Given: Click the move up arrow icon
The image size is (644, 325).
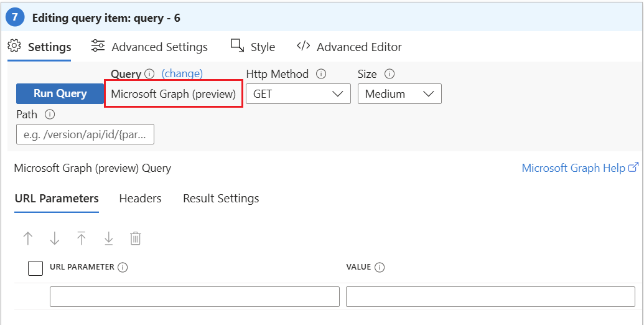Looking at the screenshot, I should click(27, 238).
